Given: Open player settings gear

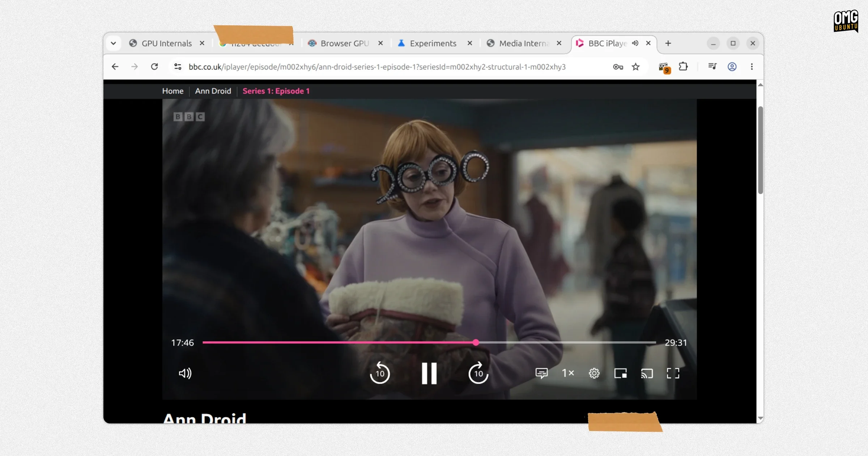Looking at the screenshot, I should click(x=594, y=373).
